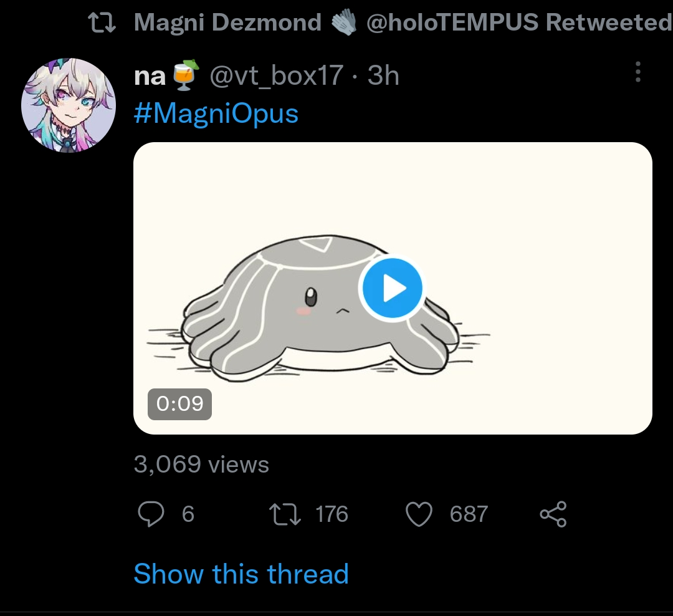
Task: Open the tweet author's profile avatar
Action: tap(69, 105)
